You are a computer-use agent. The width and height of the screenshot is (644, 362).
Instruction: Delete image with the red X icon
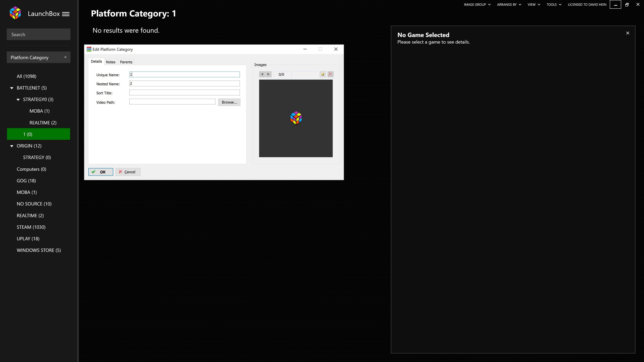[330, 74]
